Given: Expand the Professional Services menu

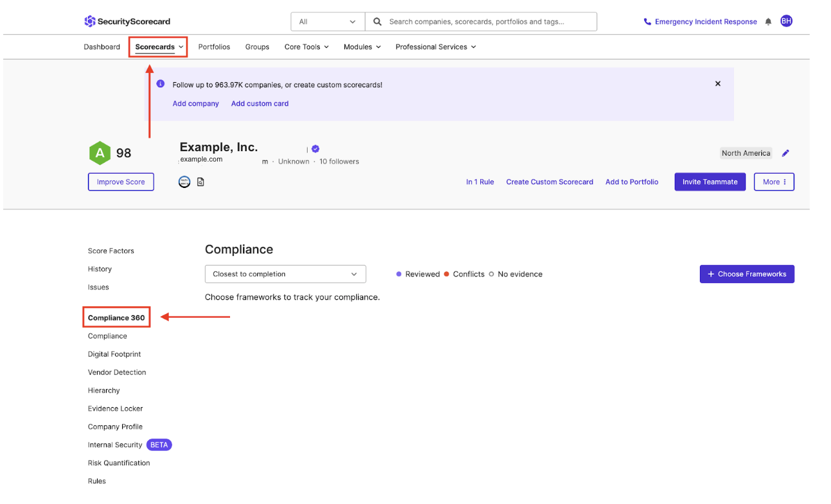Looking at the screenshot, I should pyautogui.click(x=436, y=47).
